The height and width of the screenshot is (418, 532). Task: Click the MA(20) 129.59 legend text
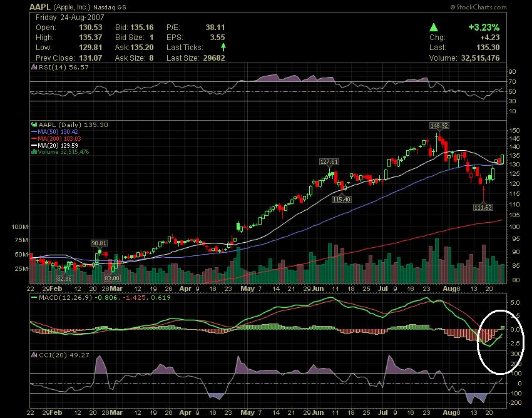click(x=58, y=145)
